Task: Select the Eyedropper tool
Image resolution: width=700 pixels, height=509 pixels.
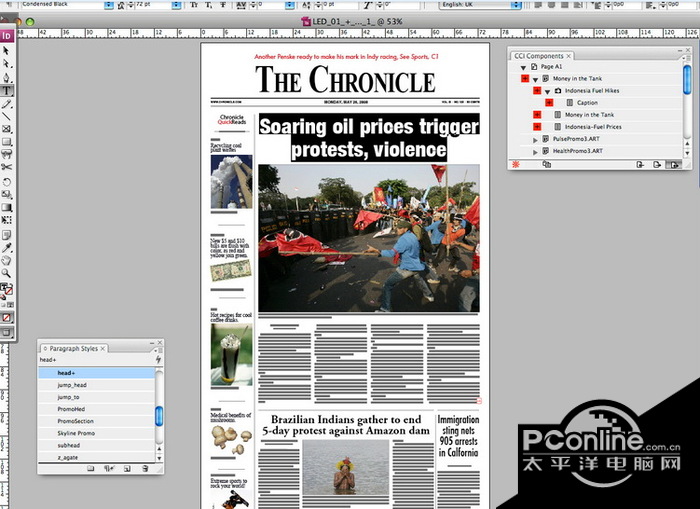Action: pyautogui.click(x=6, y=248)
